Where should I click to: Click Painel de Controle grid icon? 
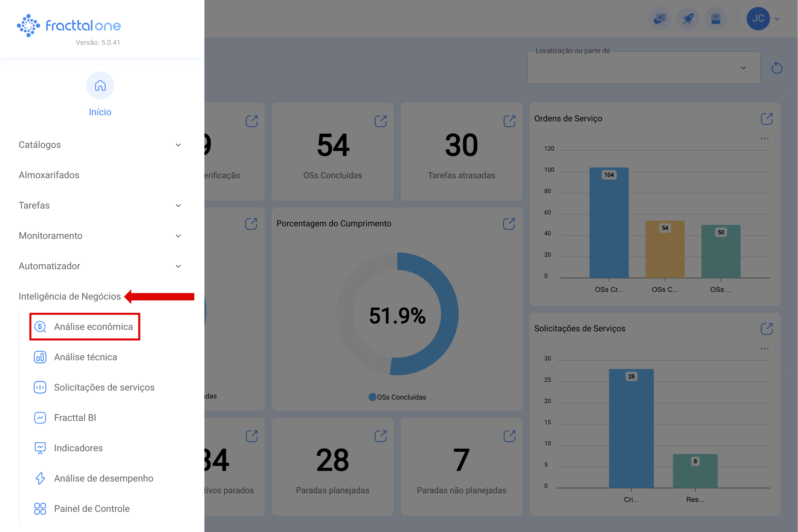40,509
